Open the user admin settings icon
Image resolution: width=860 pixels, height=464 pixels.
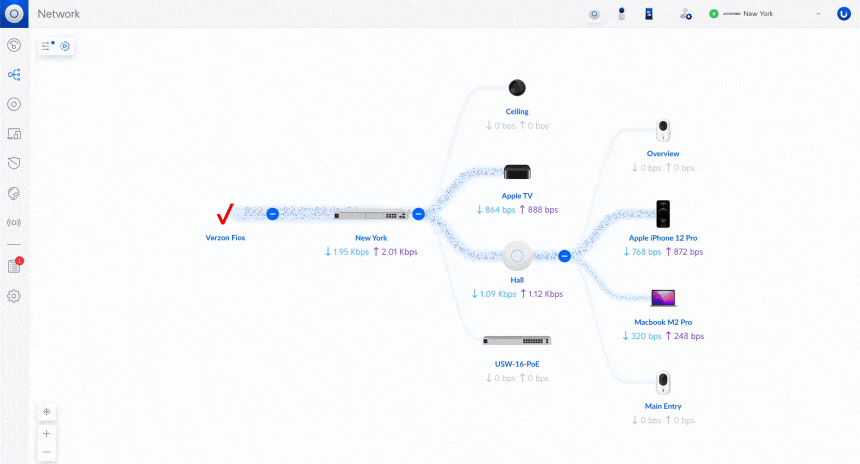pyautogui.click(x=685, y=14)
